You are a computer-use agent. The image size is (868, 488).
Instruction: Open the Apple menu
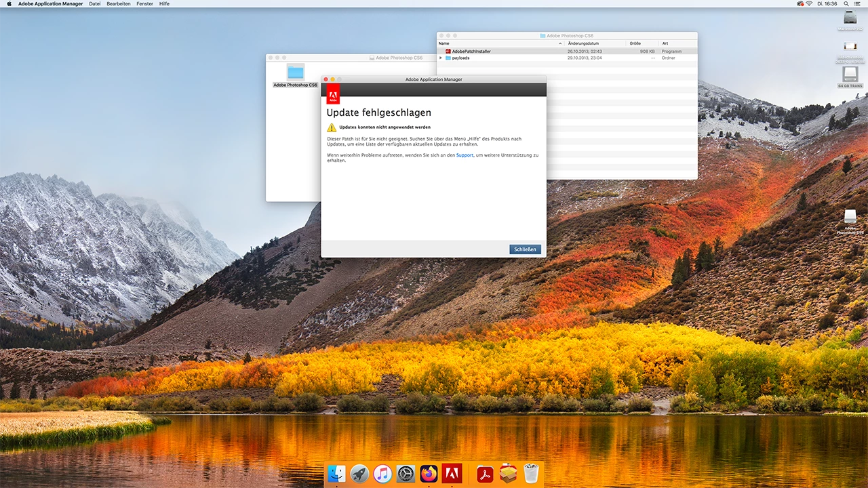(x=9, y=4)
